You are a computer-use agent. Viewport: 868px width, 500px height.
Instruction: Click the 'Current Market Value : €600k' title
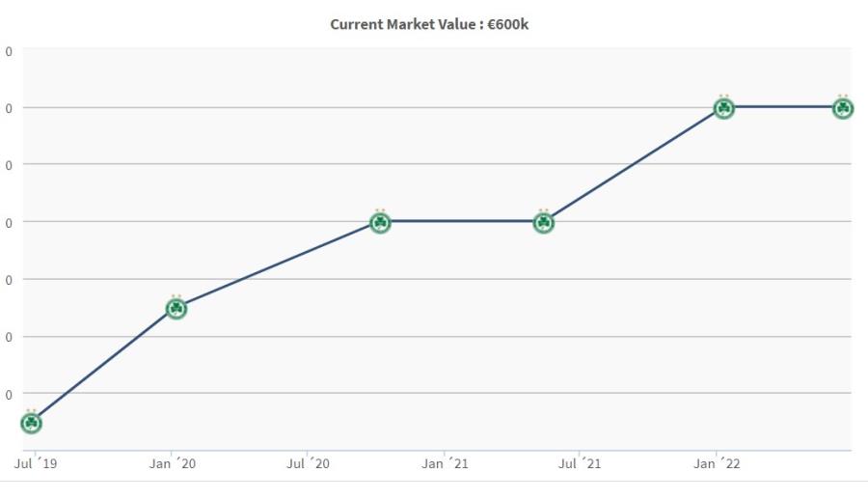429,24
